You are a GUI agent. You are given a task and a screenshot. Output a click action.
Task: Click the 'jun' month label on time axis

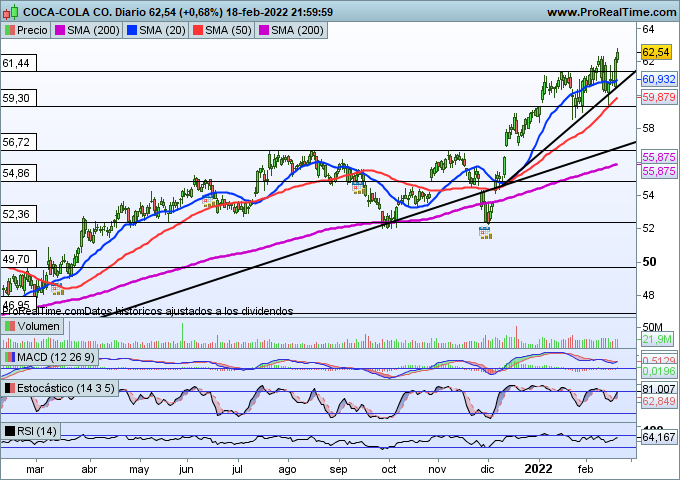click(186, 470)
